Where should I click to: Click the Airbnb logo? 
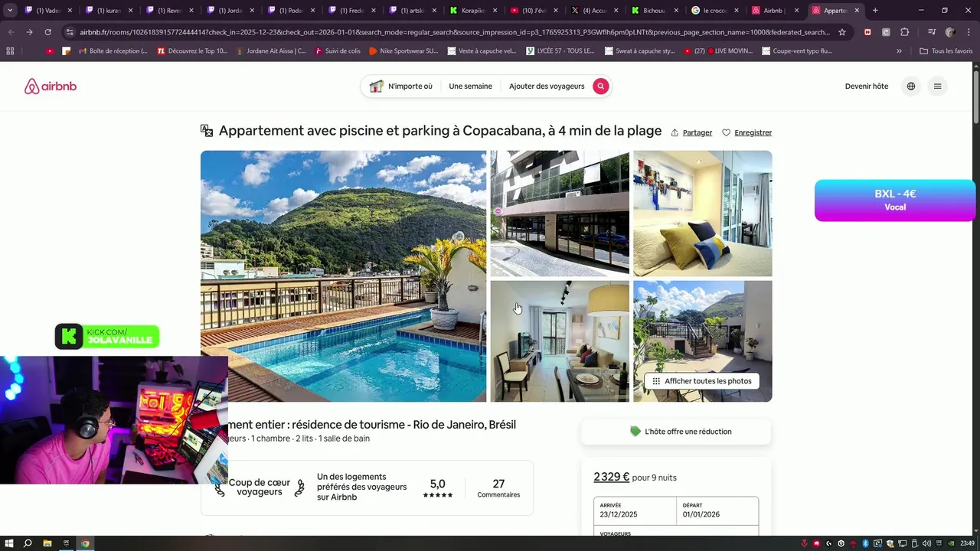coord(51,86)
